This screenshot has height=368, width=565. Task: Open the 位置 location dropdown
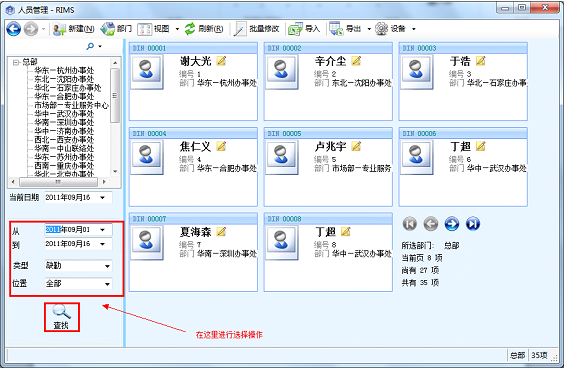point(107,284)
